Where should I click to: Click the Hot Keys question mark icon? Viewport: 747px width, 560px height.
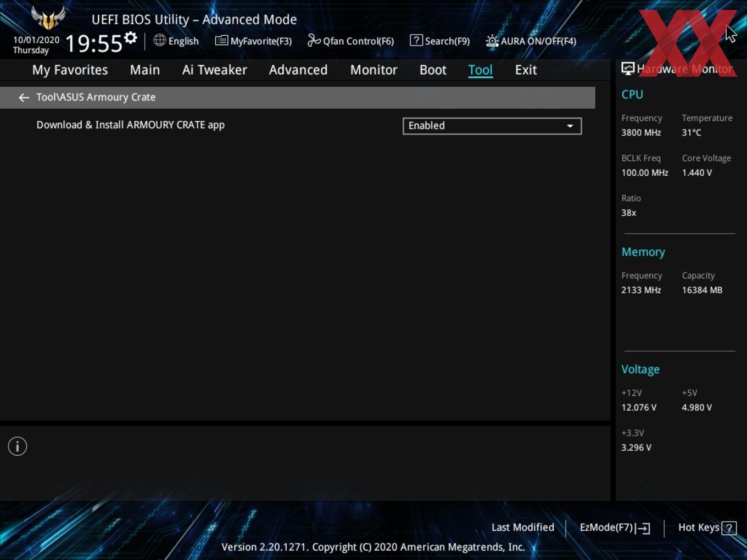tap(729, 528)
